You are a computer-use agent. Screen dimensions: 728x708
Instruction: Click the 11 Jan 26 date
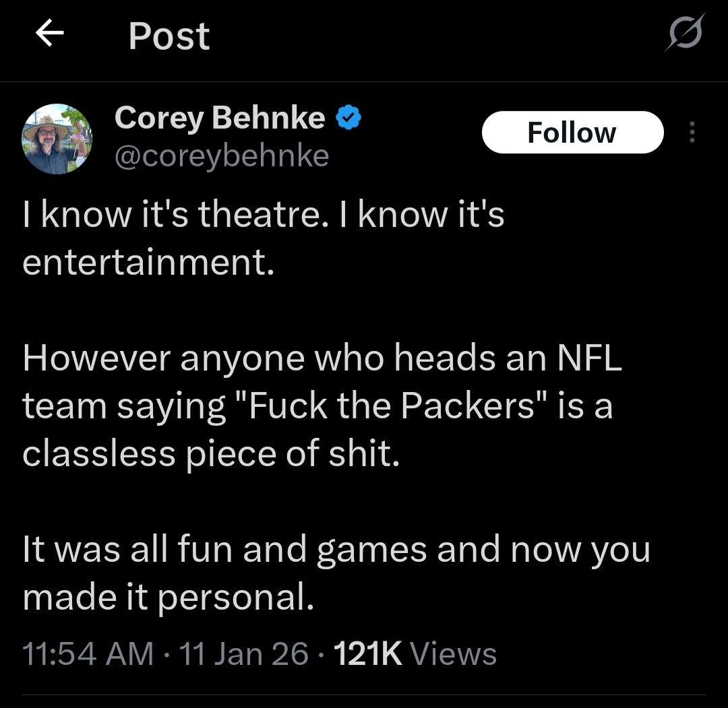click(x=244, y=654)
